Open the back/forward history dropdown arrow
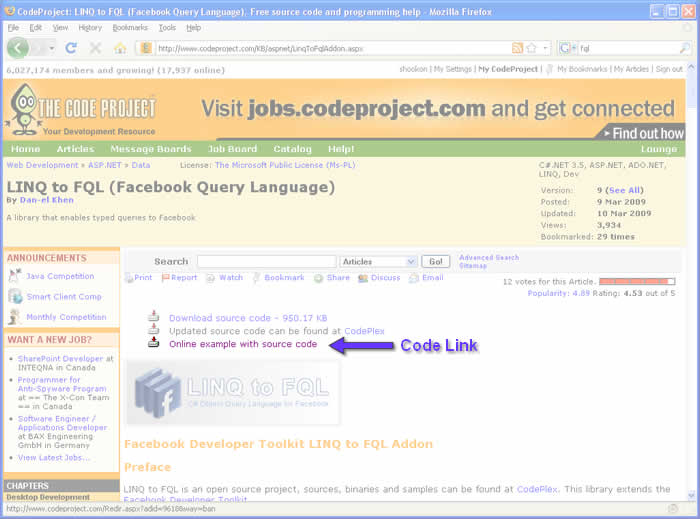 click(x=52, y=48)
